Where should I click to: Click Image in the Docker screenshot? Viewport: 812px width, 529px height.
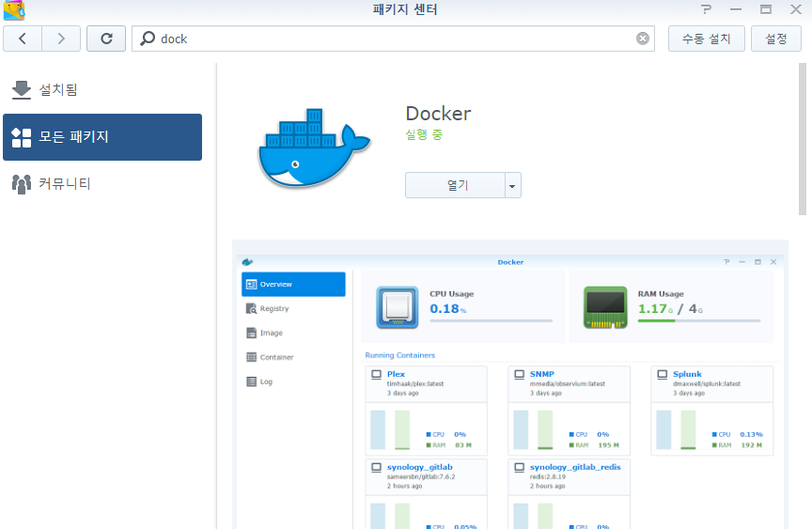(272, 333)
